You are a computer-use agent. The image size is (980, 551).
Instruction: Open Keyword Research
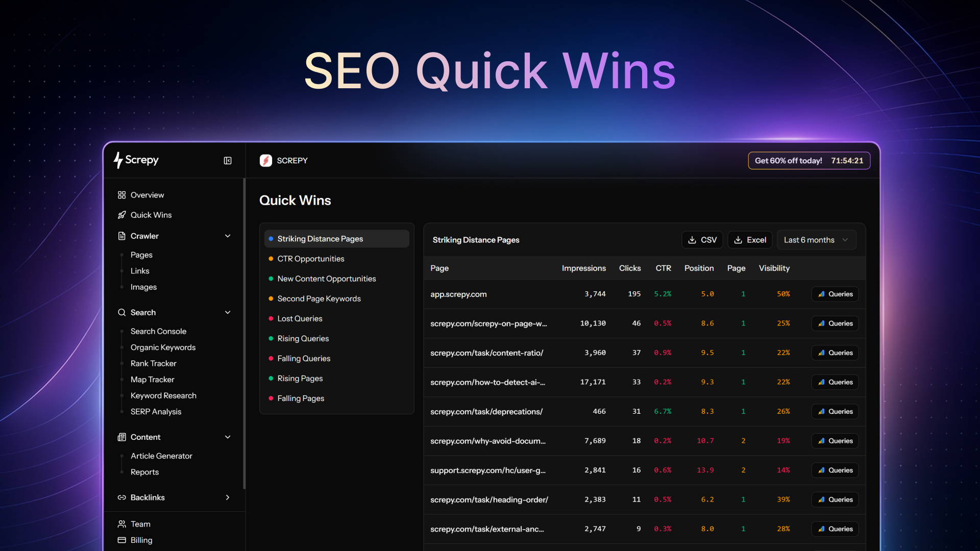pos(163,395)
